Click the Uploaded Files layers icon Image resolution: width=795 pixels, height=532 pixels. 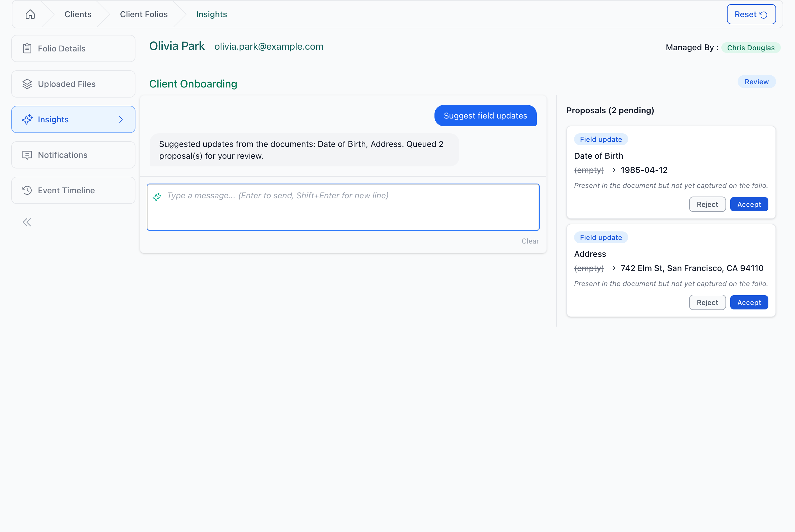(27, 84)
